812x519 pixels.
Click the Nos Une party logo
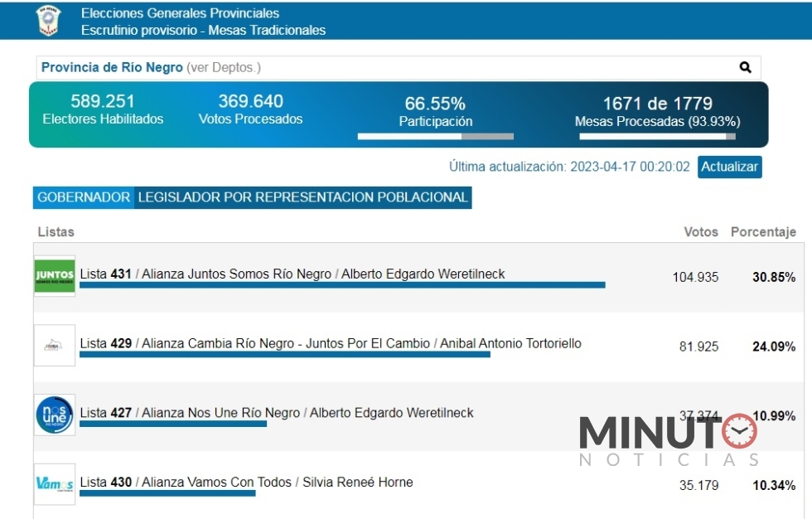55,415
